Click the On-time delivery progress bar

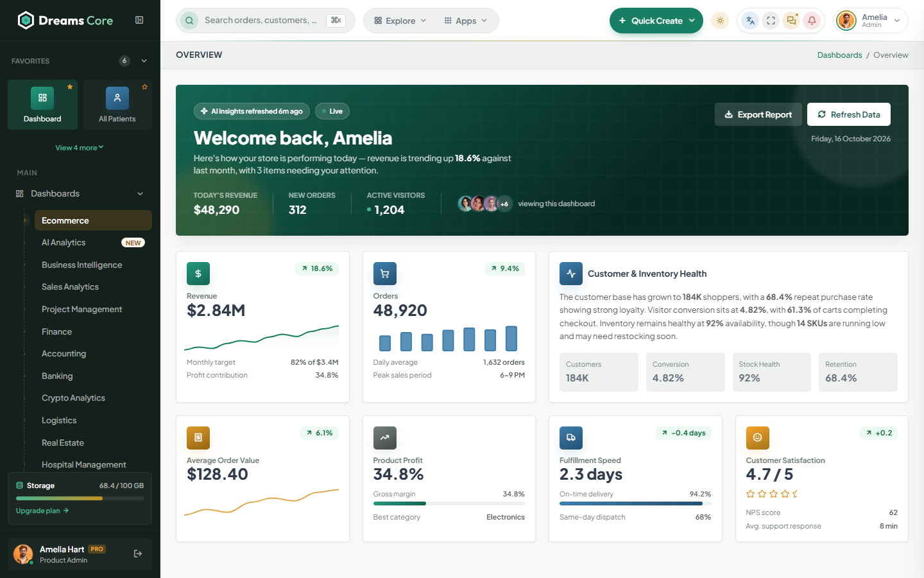(635, 504)
